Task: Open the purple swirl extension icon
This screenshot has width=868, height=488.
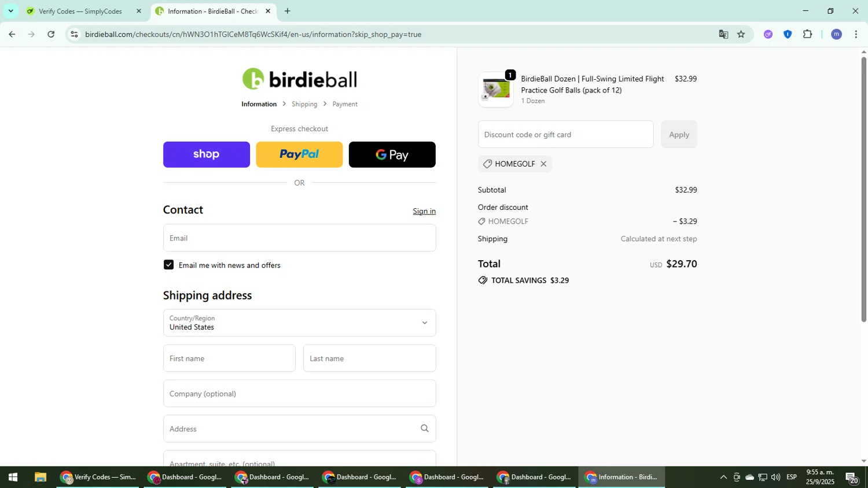Action: [x=768, y=34]
